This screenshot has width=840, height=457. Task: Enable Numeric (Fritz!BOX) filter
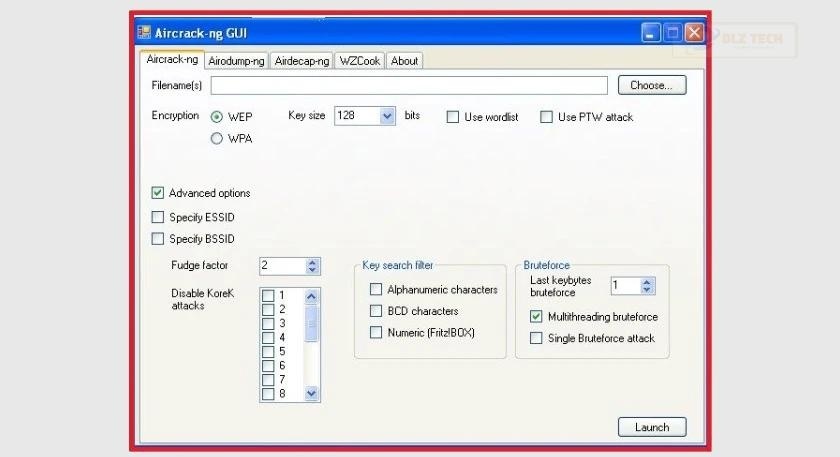(376, 332)
